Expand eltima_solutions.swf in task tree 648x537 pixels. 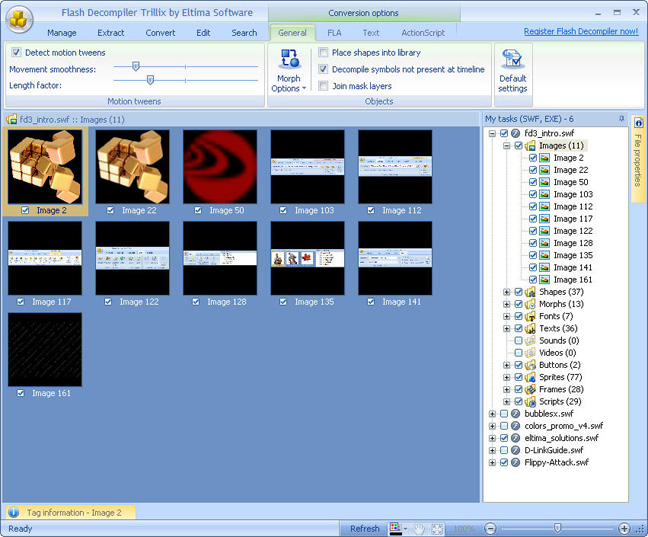[x=492, y=438]
